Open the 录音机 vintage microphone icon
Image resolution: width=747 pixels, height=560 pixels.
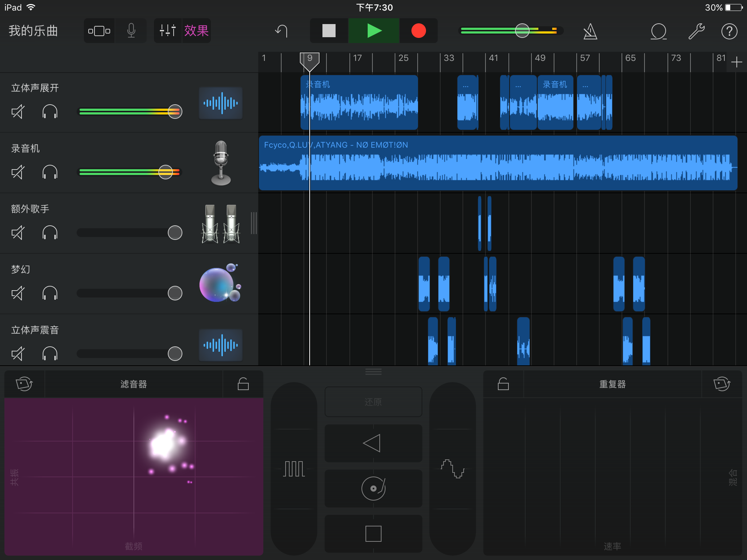click(x=221, y=163)
